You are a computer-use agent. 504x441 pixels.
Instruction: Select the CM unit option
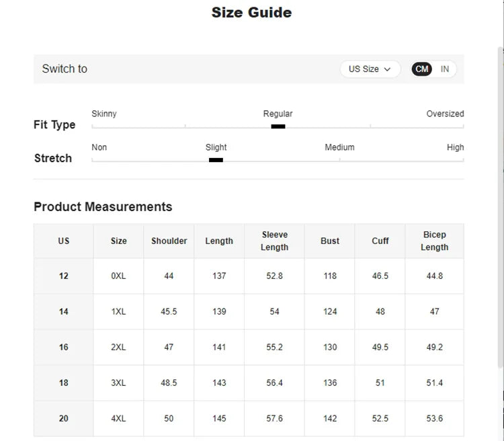[422, 69]
